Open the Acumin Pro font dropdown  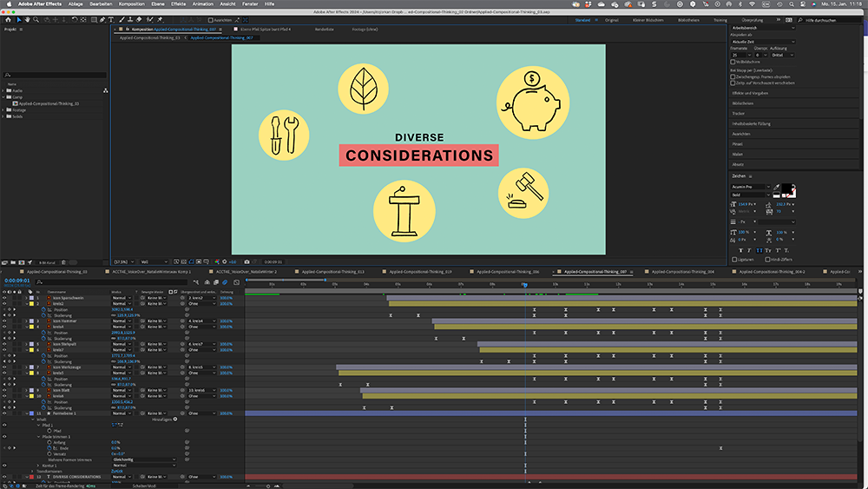pyautogui.click(x=751, y=187)
